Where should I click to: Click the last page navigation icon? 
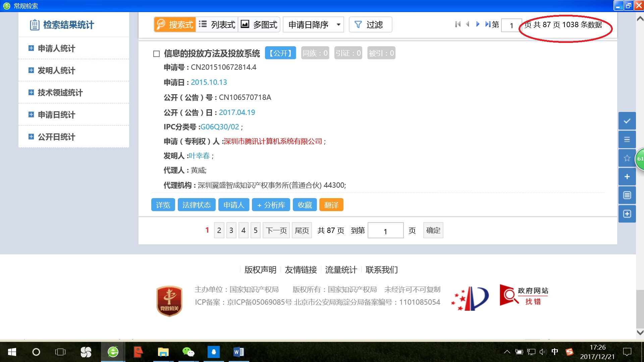coord(487,24)
